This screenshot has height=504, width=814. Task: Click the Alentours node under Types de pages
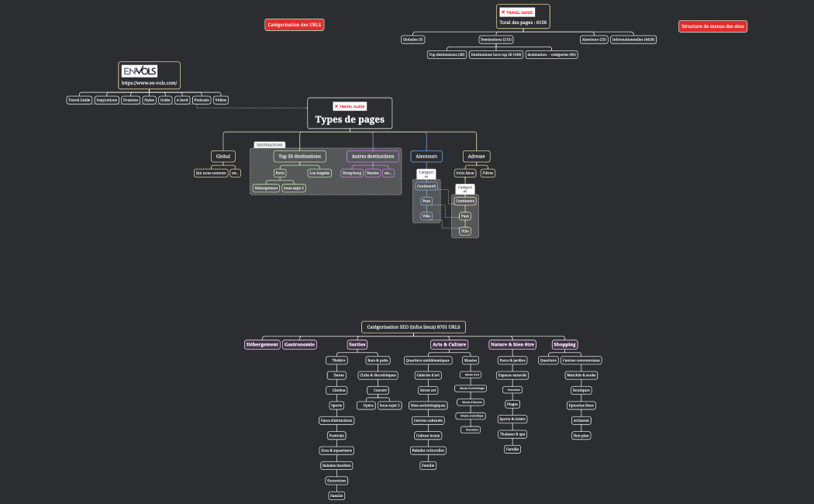(x=426, y=157)
